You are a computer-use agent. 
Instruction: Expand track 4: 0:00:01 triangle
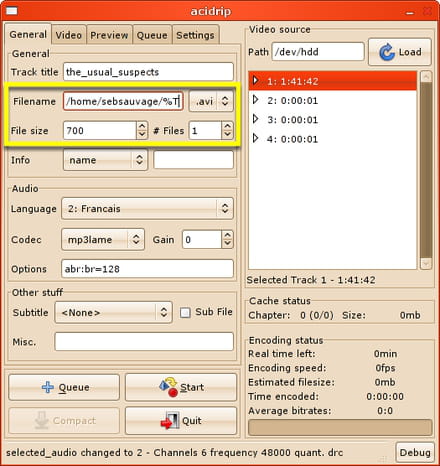tap(256, 138)
